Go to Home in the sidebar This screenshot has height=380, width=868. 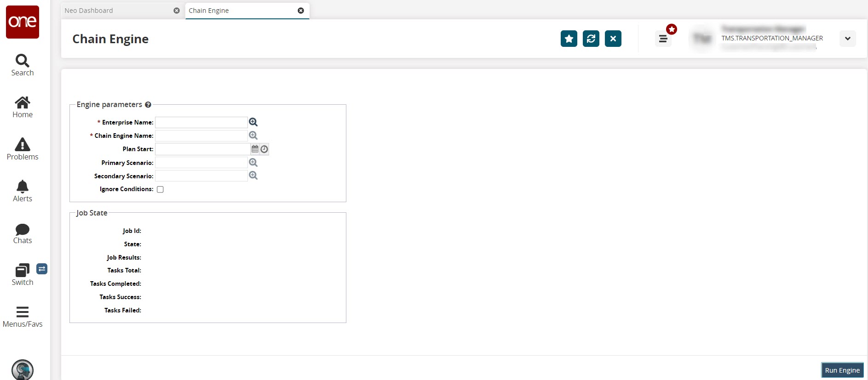[23, 107]
